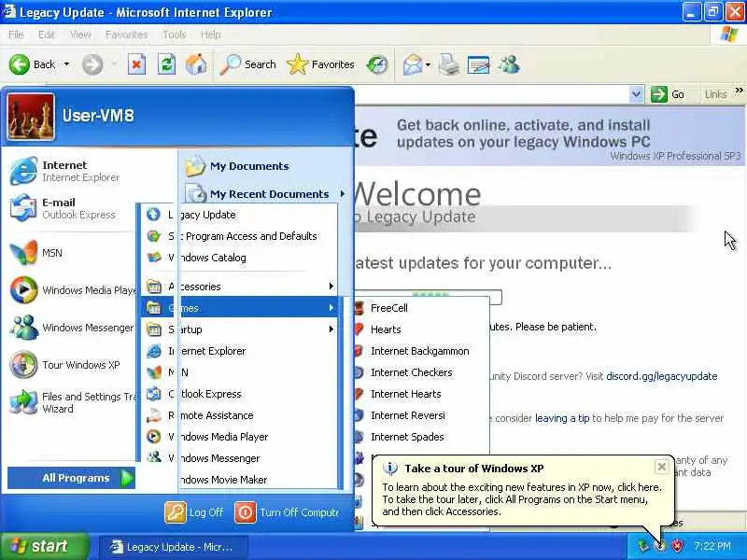Follow the leaving a tip link
The image size is (747, 560).
tap(562, 418)
